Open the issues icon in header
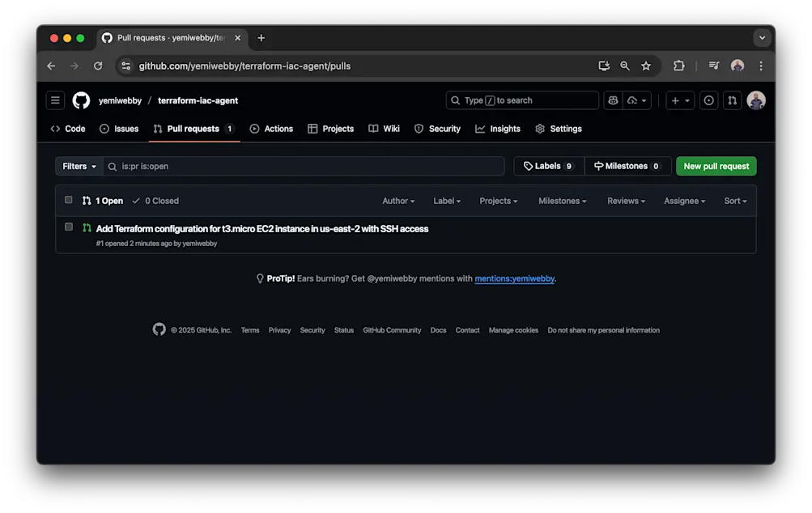812x513 pixels. [708, 100]
